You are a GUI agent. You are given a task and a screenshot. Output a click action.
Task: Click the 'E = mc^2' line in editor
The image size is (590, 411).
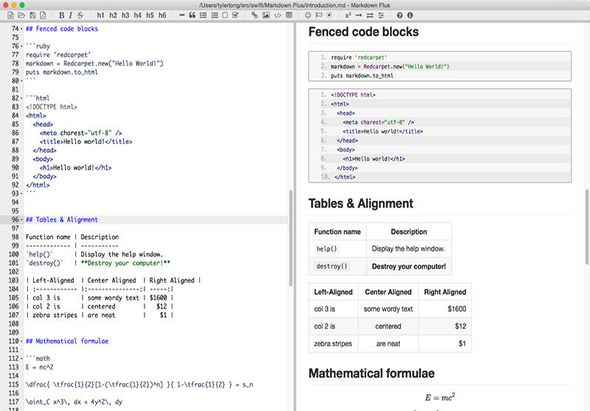[40, 367]
